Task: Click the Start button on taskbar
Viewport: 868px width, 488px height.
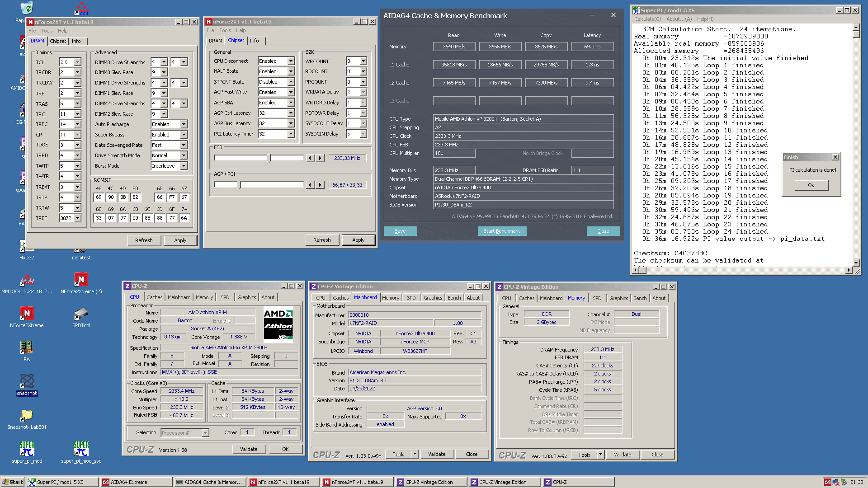Action: click(x=13, y=482)
